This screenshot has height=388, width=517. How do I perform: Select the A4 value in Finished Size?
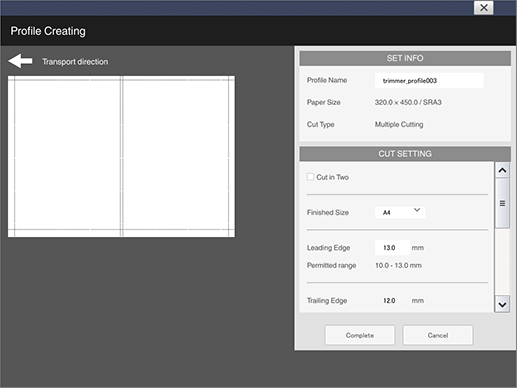click(x=387, y=213)
